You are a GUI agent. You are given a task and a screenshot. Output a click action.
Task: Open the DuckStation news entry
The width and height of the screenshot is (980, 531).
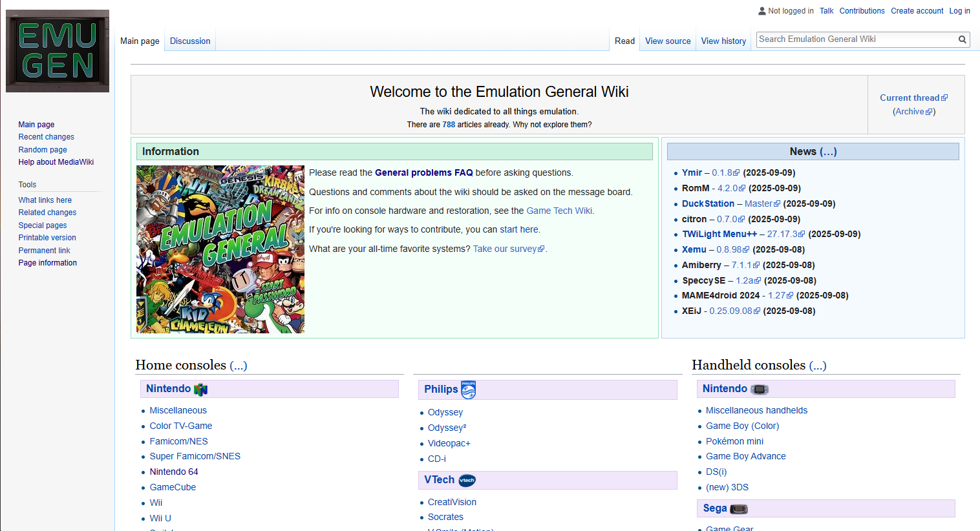(708, 203)
